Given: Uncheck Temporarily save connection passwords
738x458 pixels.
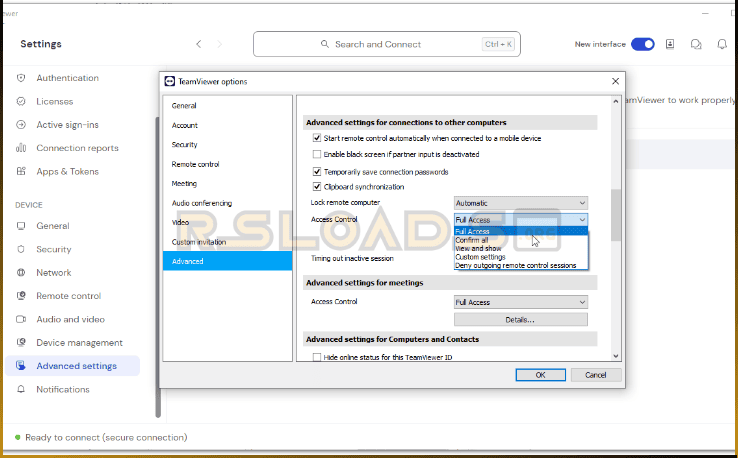Looking at the screenshot, I should pyautogui.click(x=317, y=172).
